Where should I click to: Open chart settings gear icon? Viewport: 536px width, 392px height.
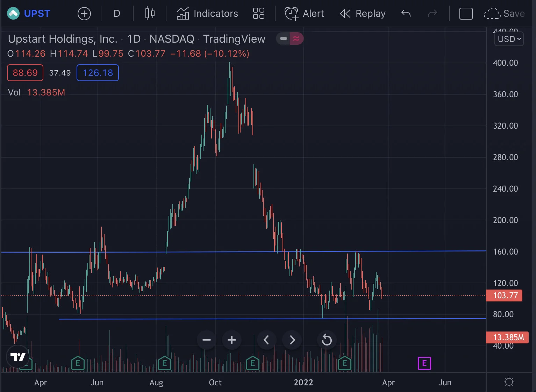coord(509,382)
